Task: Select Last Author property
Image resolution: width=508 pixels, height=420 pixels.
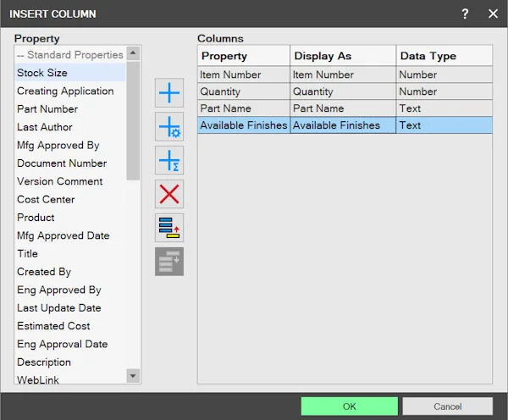Action: (x=70, y=127)
